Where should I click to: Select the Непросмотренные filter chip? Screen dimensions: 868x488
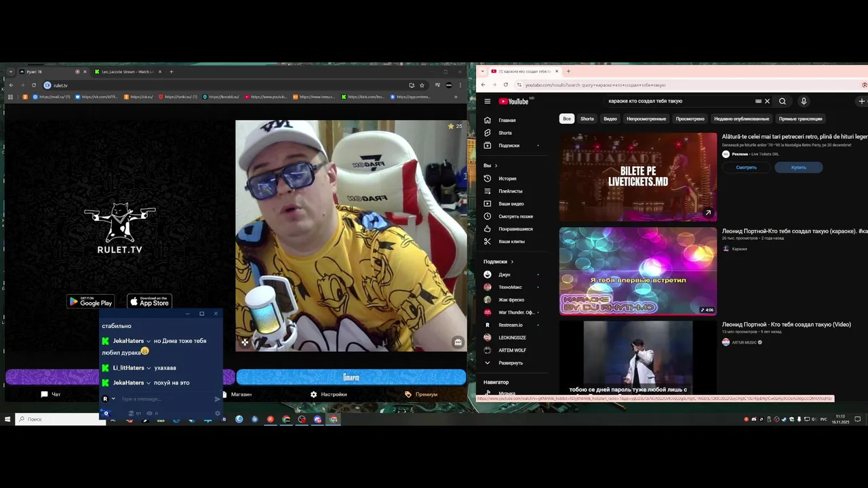click(646, 119)
